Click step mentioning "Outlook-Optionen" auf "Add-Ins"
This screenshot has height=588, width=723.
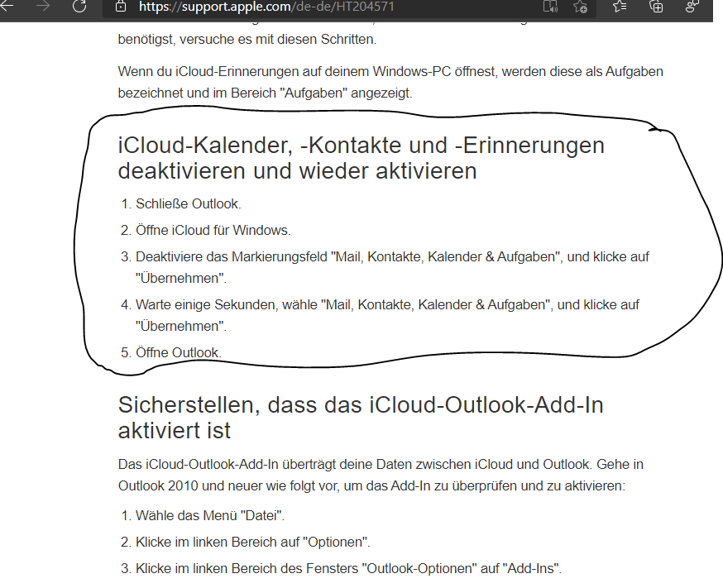point(348,568)
